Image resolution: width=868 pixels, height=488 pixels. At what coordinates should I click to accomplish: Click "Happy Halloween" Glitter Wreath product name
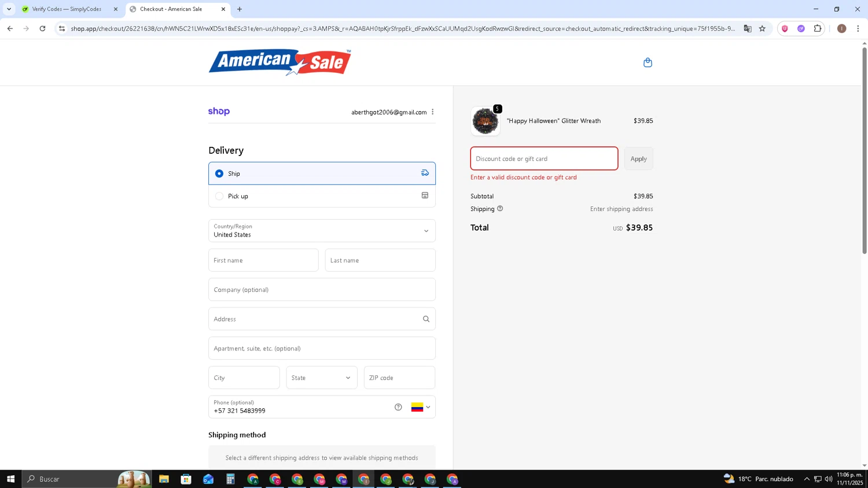click(554, 121)
